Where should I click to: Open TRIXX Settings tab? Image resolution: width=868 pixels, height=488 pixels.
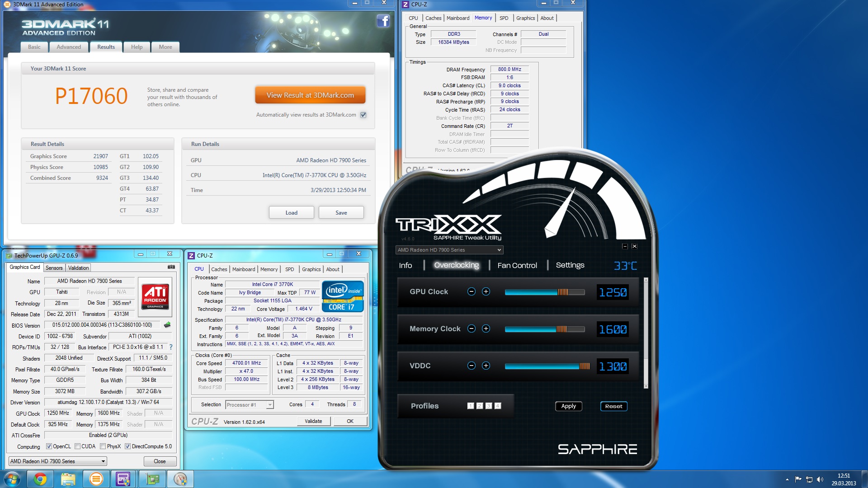pos(570,265)
